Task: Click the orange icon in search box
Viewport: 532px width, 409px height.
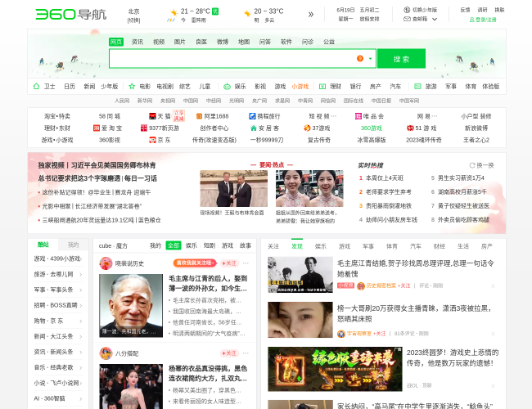Action: (x=360, y=58)
